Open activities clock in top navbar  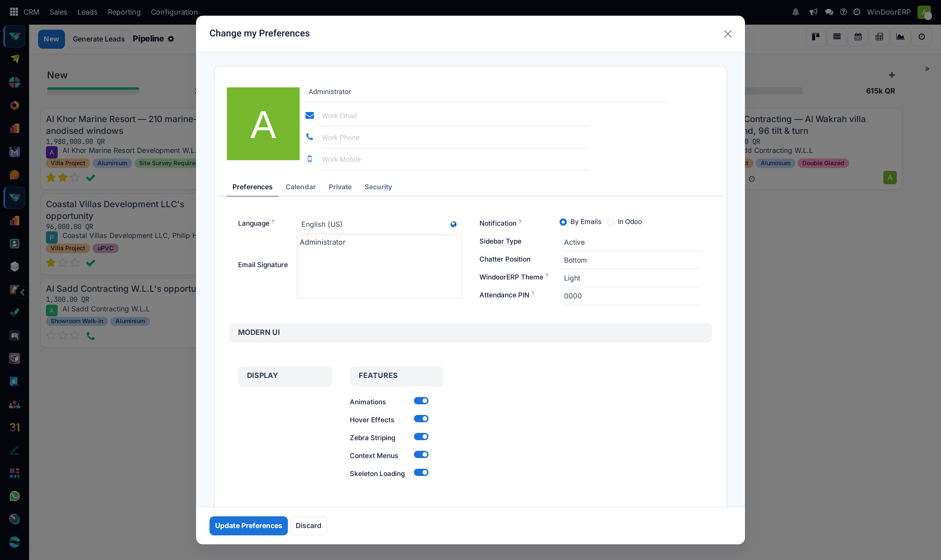[857, 12]
